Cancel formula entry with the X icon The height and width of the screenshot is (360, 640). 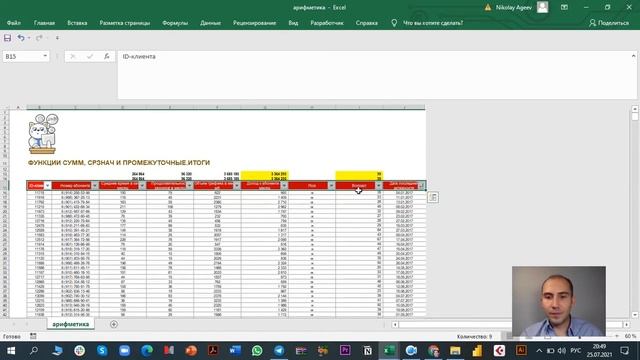click(73, 56)
